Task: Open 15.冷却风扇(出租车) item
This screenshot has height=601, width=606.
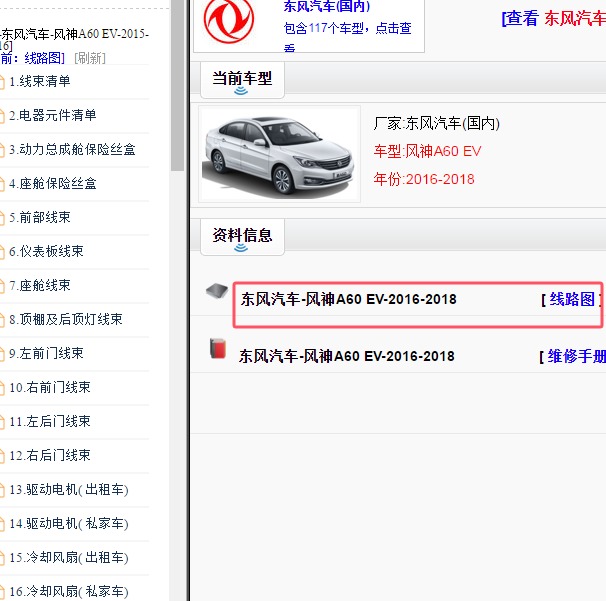Action: pos(69,558)
